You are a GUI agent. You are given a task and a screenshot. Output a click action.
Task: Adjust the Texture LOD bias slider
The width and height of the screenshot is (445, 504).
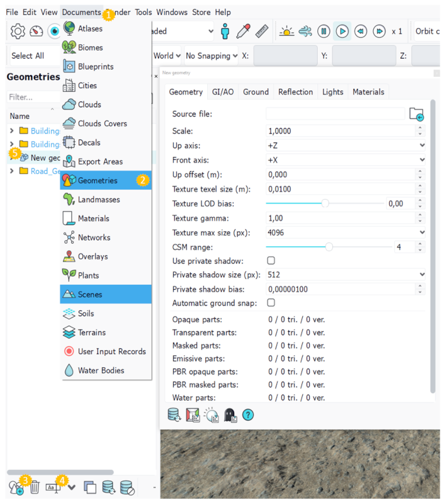tap(325, 203)
